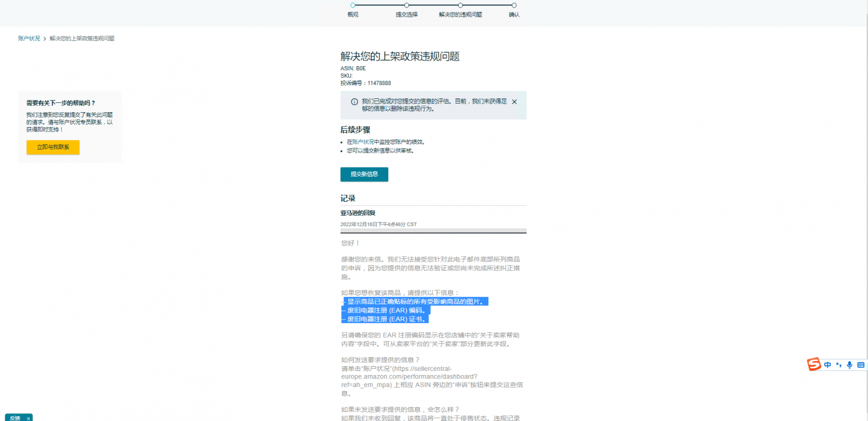
Task: Open the 反馈 feedback tab
Action: [x=15, y=418]
